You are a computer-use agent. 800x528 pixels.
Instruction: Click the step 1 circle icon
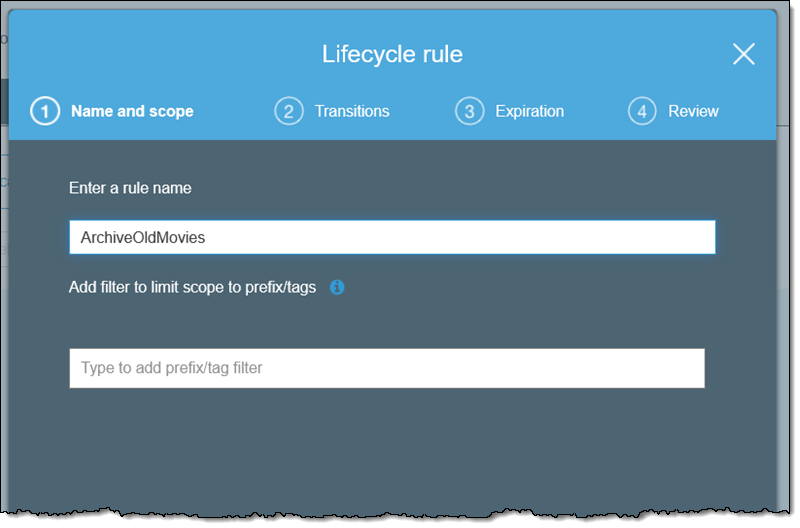click(x=45, y=111)
